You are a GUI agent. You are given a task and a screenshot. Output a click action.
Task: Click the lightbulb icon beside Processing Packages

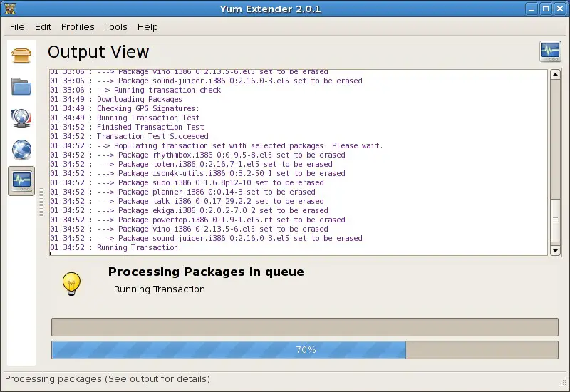click(71, 284)
